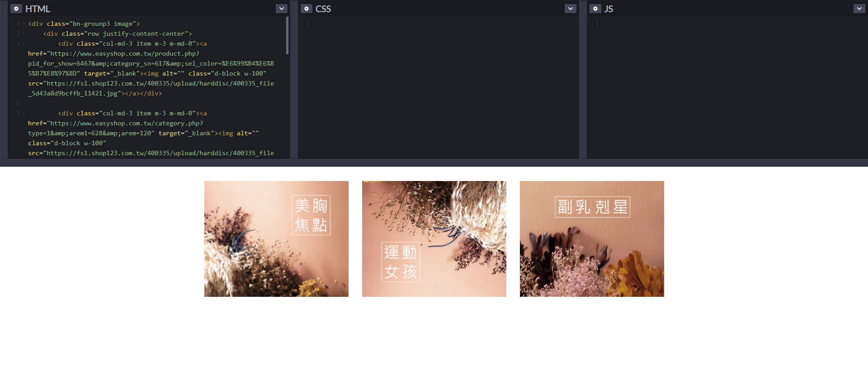Select the JS panel title
The image size is (868, 381).
[609, 9]
